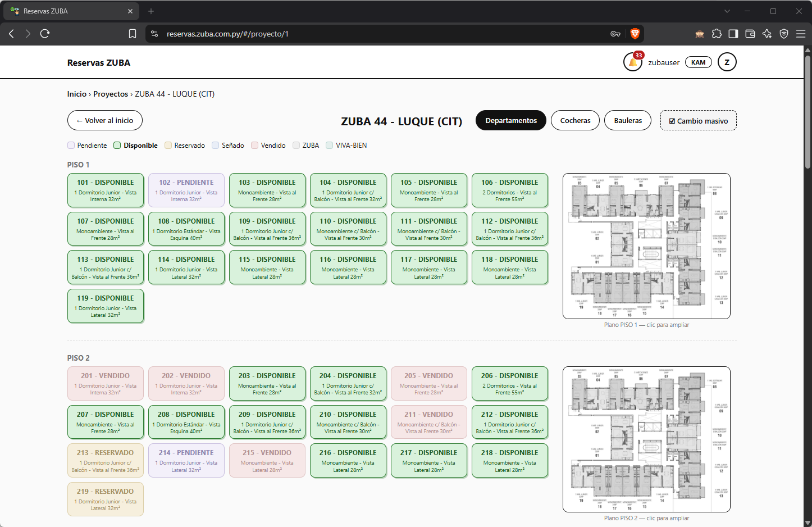Open Brave Shields lion icon
Screen dimensions: 812x527
pyautogui.click(x=635, y=34)
